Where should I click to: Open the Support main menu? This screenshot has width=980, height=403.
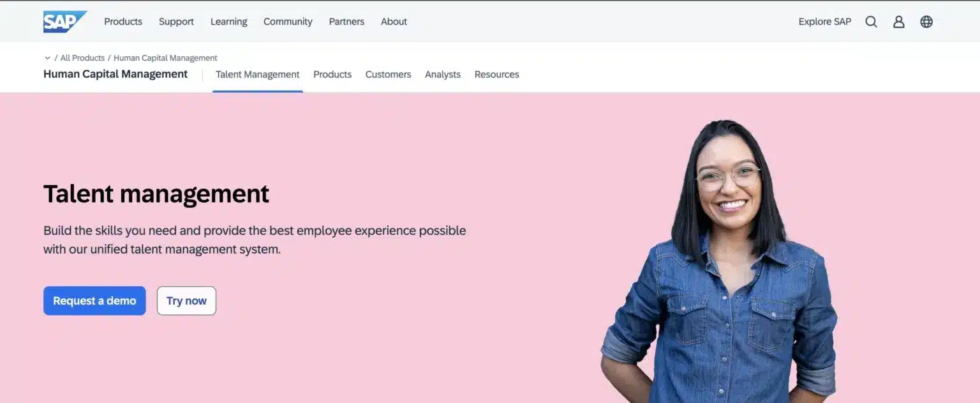click(x=176, y=22)
